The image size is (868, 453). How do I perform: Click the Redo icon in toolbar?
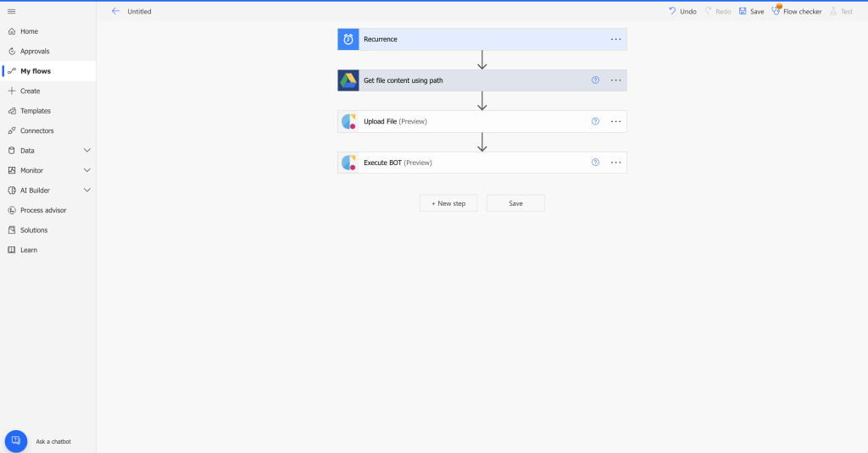[x=708, y=11]
